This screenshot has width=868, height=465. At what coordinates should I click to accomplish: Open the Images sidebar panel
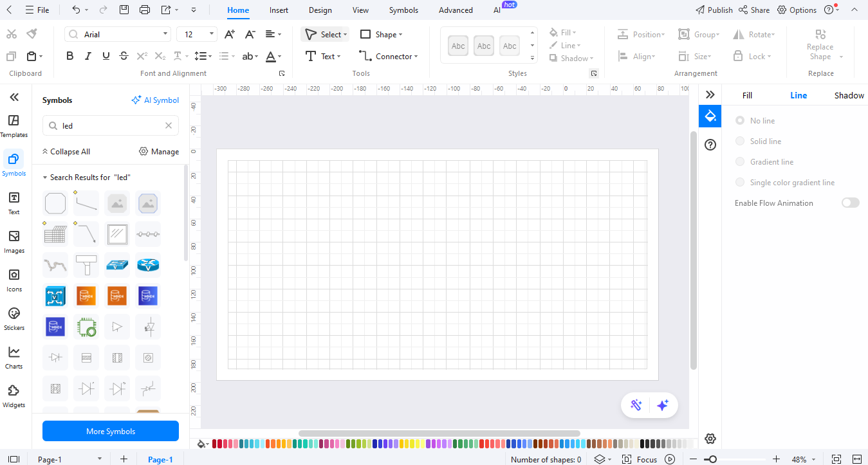coord(14,242)
